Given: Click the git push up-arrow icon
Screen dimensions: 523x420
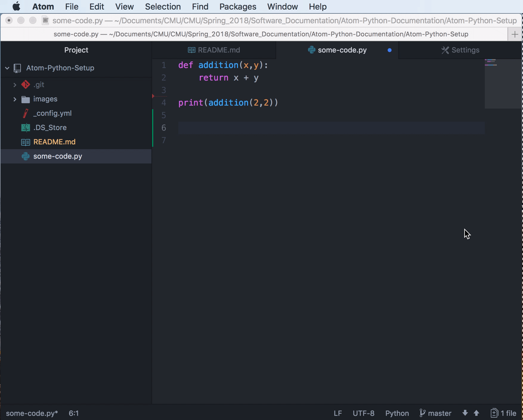Looking at the screenshot, I should point(476,413).
